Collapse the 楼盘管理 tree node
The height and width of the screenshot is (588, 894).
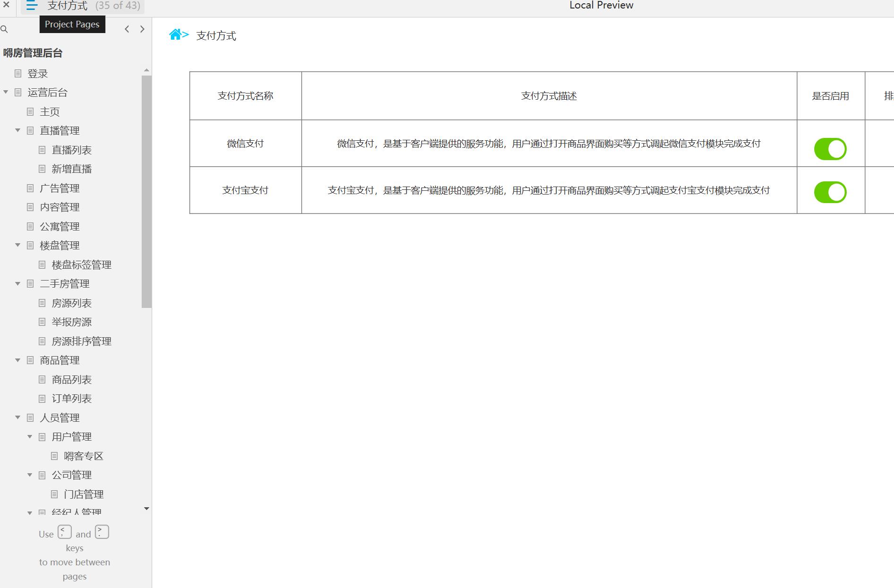[17, 245]
